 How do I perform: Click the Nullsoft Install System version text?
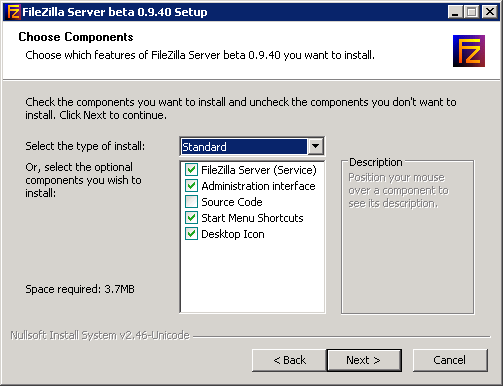tap(100, 335)
